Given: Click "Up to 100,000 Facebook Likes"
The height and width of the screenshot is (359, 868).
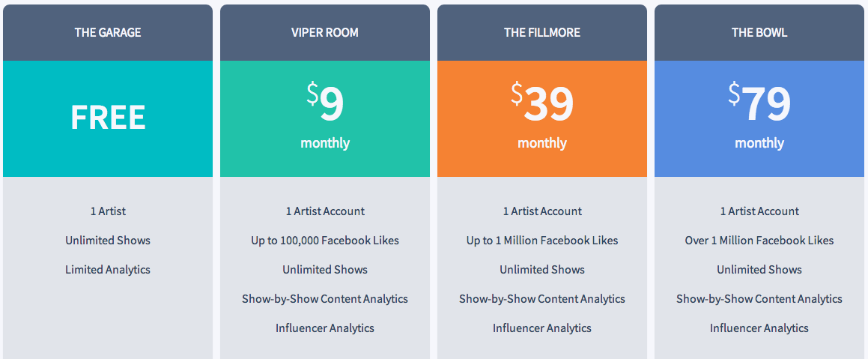Looking at the screenshot, I should (x=325, y=241).
